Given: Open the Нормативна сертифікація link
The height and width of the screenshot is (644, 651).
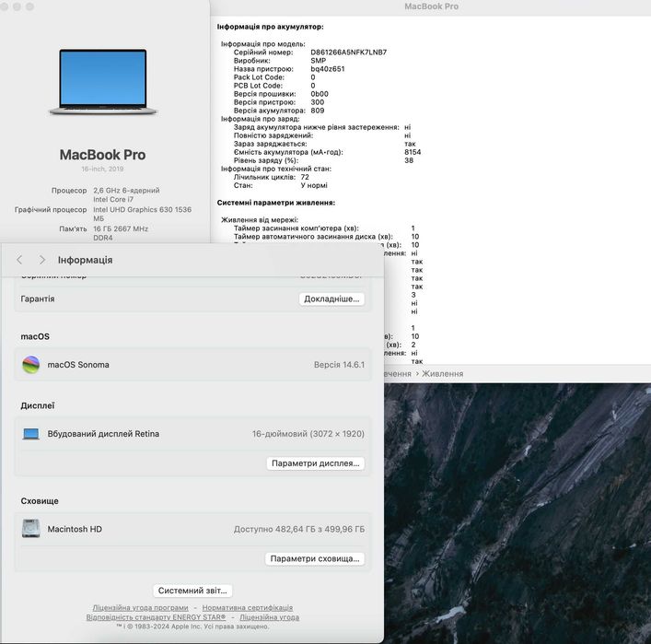Looking at the screenshot, I should (x=248, y=608).
